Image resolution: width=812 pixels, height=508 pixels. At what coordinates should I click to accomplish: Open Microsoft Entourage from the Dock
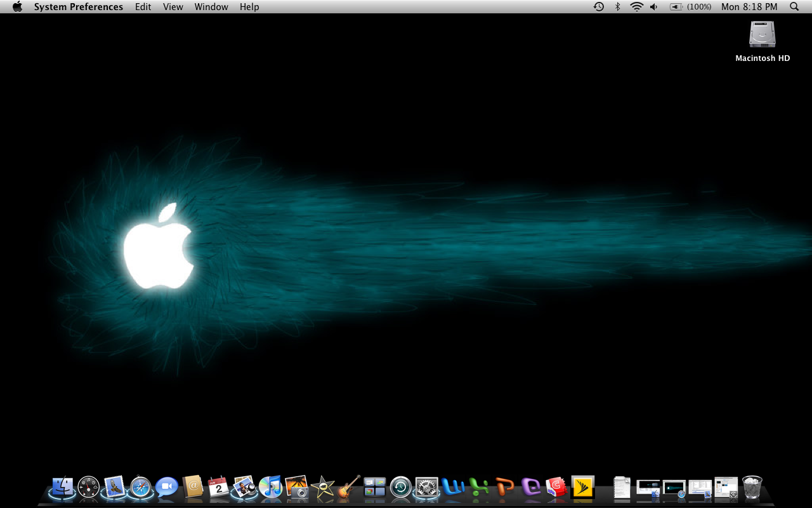tap(531, 487)
